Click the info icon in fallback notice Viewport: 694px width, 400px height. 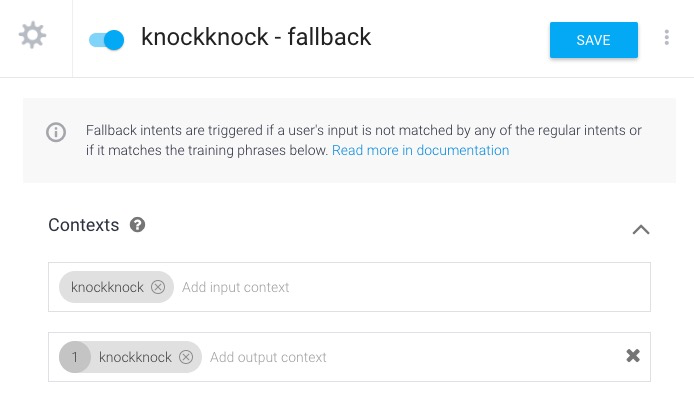click(56, 132)
